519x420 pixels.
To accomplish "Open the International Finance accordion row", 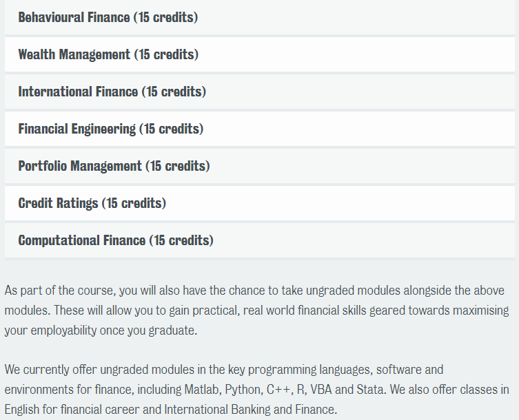I will [259, 92].
